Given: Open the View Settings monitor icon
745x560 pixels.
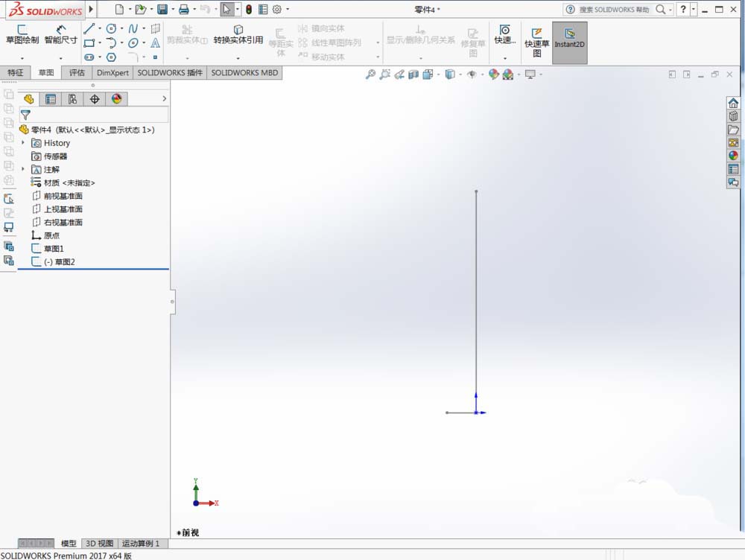Looking at the screenshot, I should [x=530, y=74].
